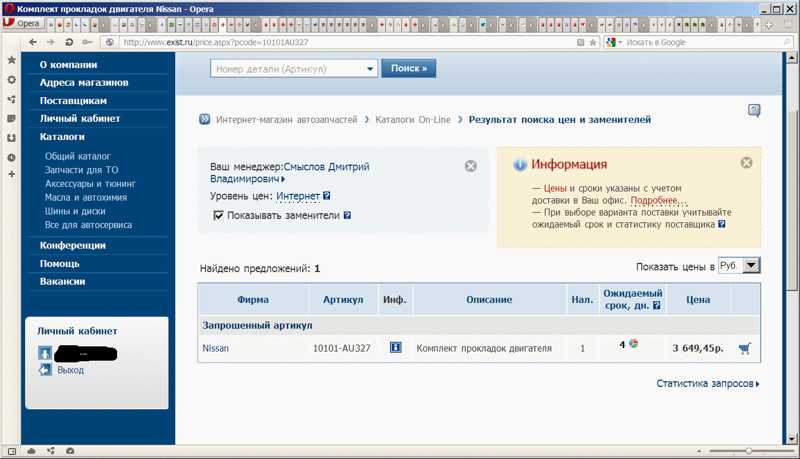The width and height of the screenshot is (800, 459).
Task: Click help icon next to 'Интернет' price level
Action: [x=327, y=195]
